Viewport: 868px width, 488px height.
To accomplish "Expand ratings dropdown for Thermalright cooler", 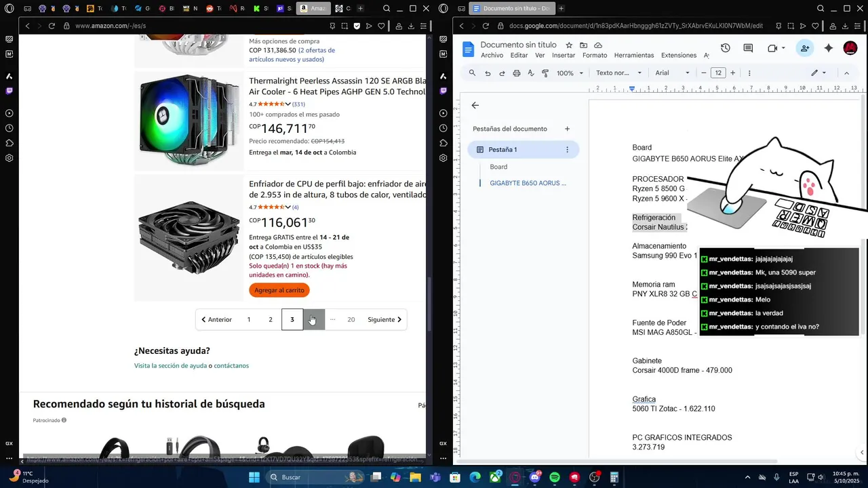I will (x=288, y=104).
